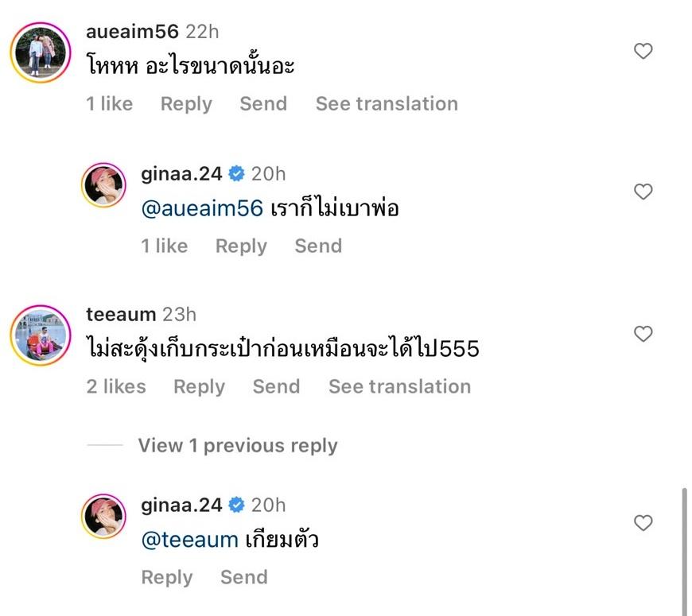The height and width of the screenshot is (616, 692).
Task: Reply to teeaum's comment
Action: coord(199,387)
